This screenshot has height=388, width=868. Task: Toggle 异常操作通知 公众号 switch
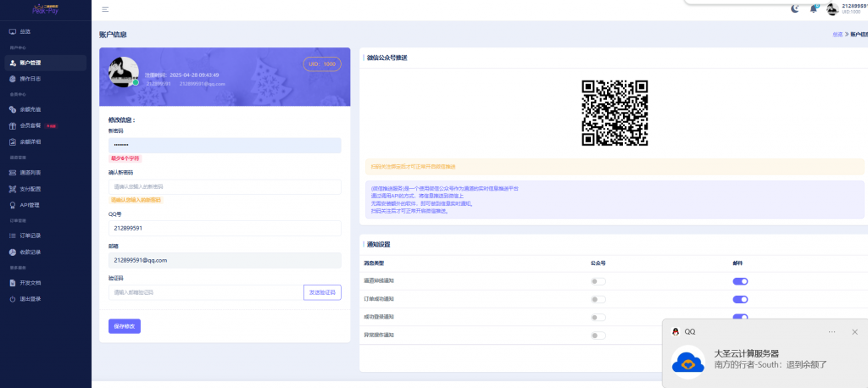click(598, 335)
